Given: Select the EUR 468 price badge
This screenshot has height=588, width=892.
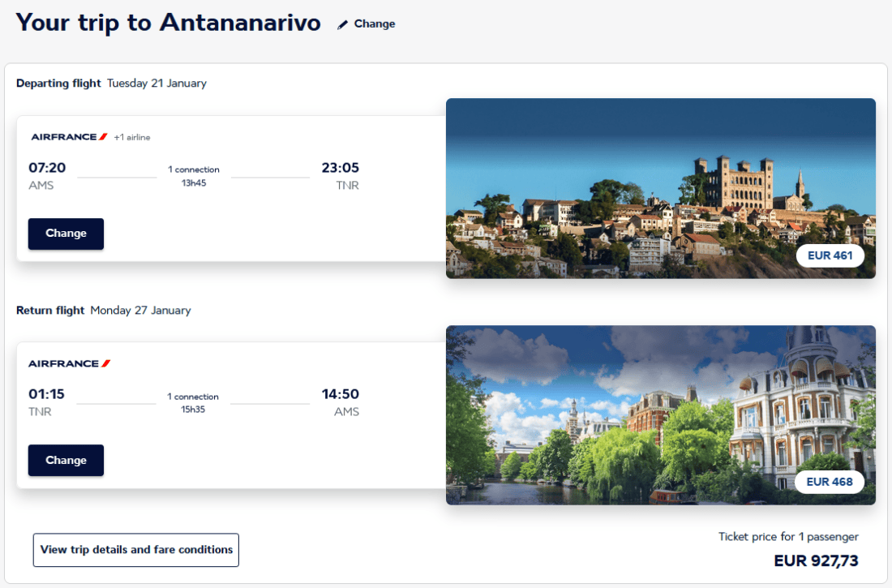Looking at the screenshot, I should (x=830, y=482).
